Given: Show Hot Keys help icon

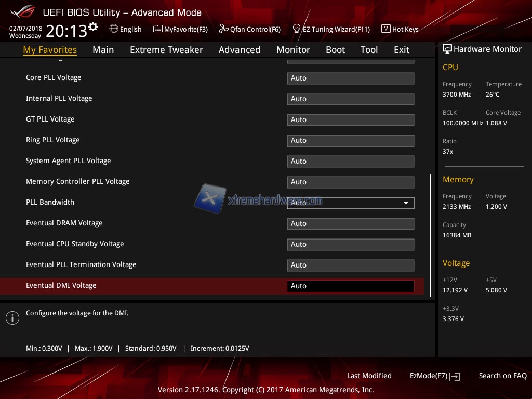Looking at the screenshot, I should coord(385,29).
